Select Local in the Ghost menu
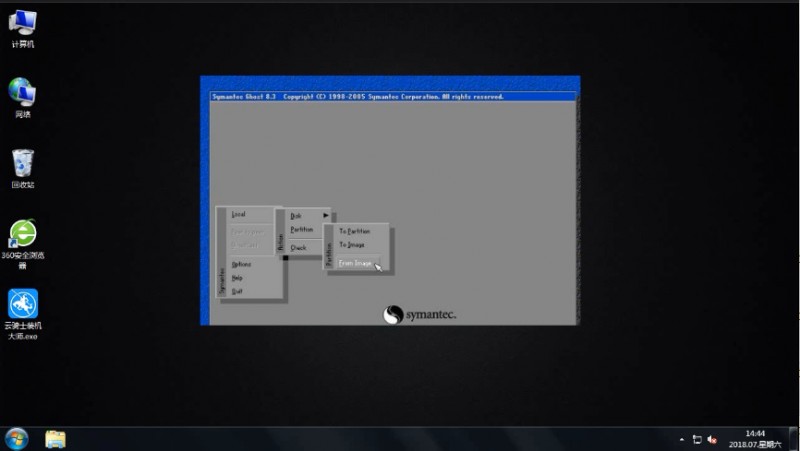The height and width of the screenshot is (451, 800). click(x=238, y=214)
